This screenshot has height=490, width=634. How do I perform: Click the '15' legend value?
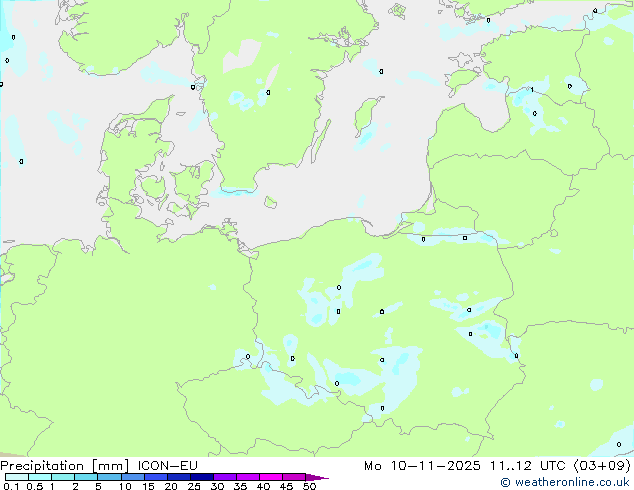[x=148, y=486]
